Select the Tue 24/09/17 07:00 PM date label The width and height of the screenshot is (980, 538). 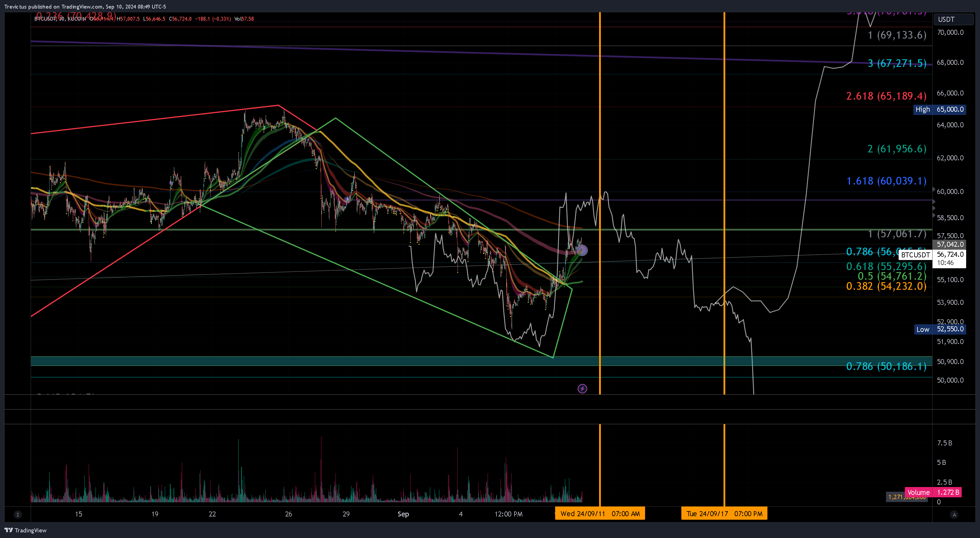click(x=724, y=514)
